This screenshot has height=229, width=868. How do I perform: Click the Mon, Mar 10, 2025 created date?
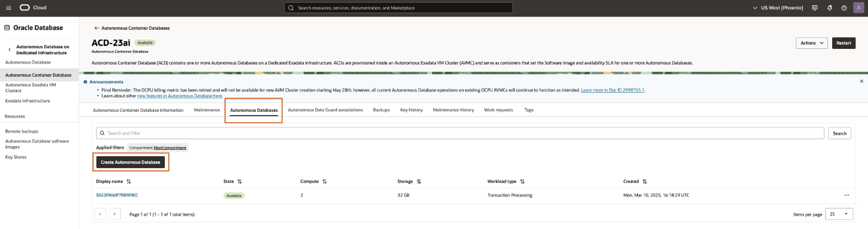656,195
